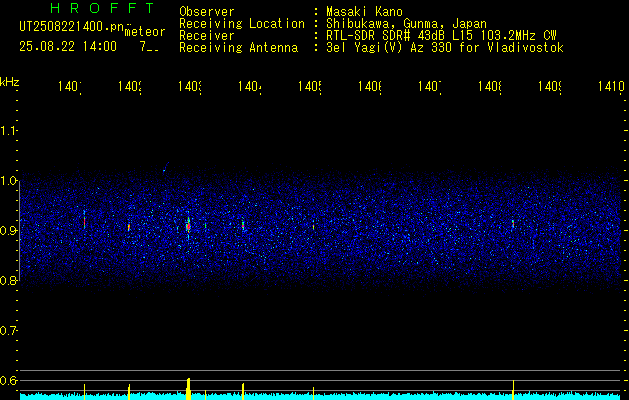The height and width of the screenshot is (400, 629).
Task: Click the isolated meteor echo after 1408
Action: (x=513, y=224)
